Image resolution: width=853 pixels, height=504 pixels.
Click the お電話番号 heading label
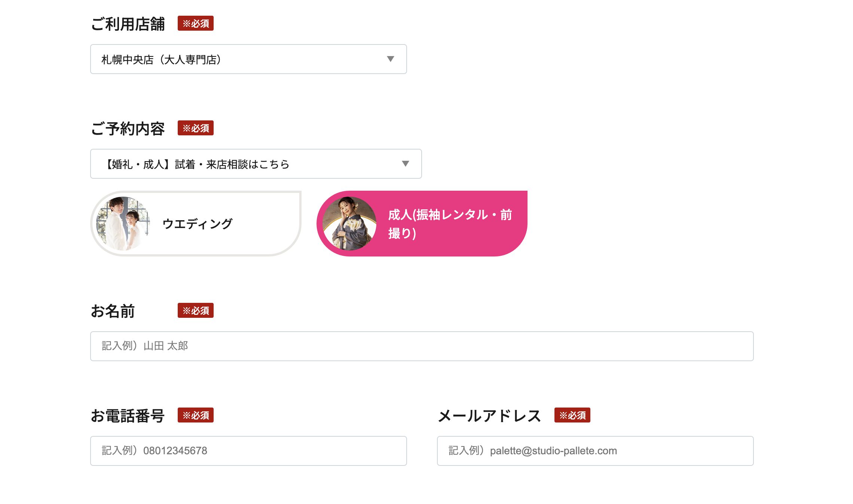coord(128,416)
